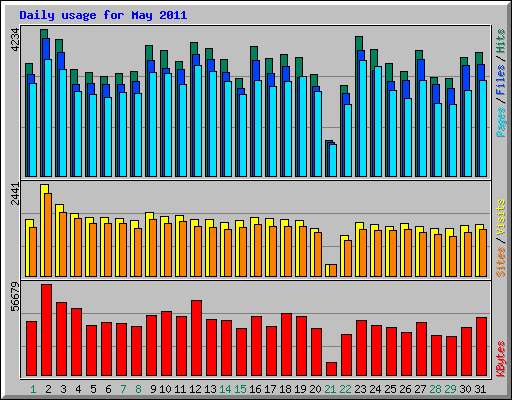Viewport: 512px width, 400px height.
Task: Click the red KBytes bar for day 12
Action: [196, 338]
